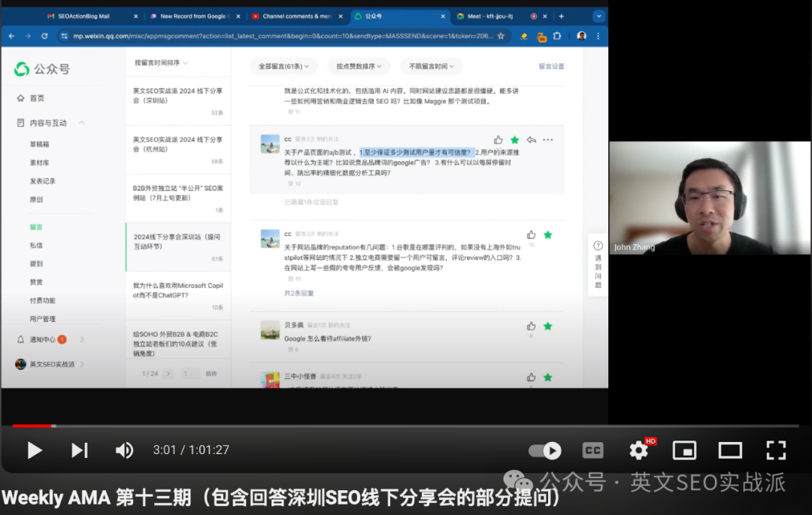Expand the 按留言时间排序 sort dropdown
The width and height of the screenshot is (812, 515).
[161, 62]
